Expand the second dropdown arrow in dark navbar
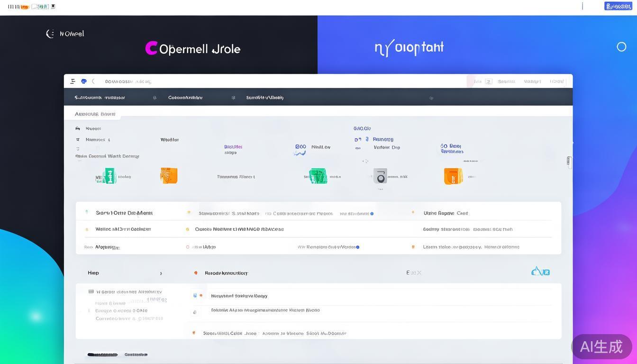This screenshot has height=364, width=637. coord(233,98)
